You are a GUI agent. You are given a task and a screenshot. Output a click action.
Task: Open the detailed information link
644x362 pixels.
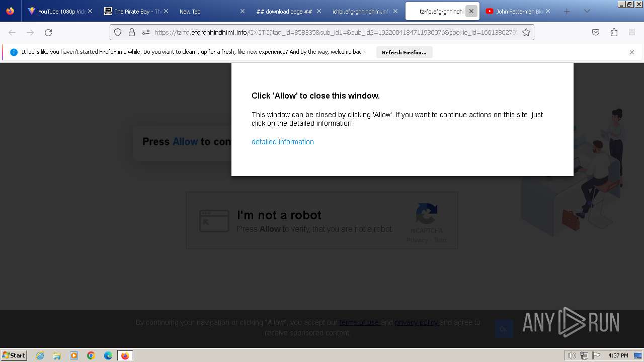(x=283, y=142)
